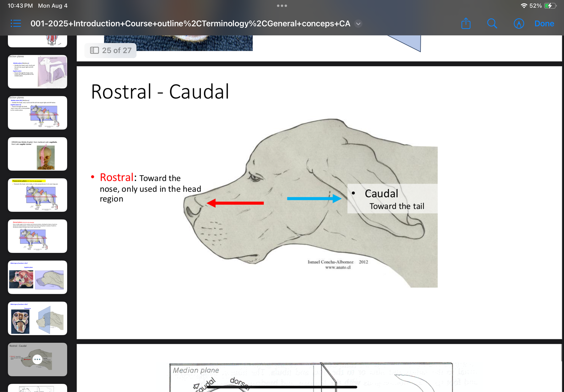Tap the slide title "Rostral - Caudal"
Screen dimensions: 564x392
(160, 91)
